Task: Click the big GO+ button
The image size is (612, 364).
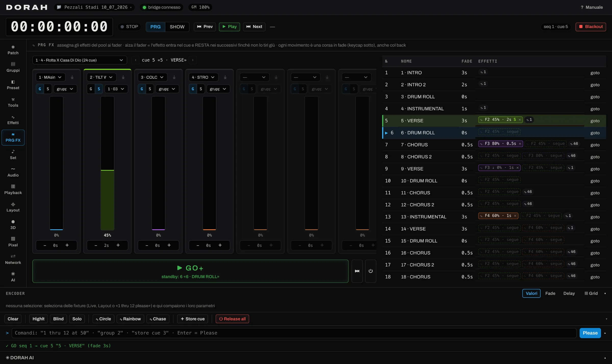Action: pyautogui.click(x=190, y=271)
